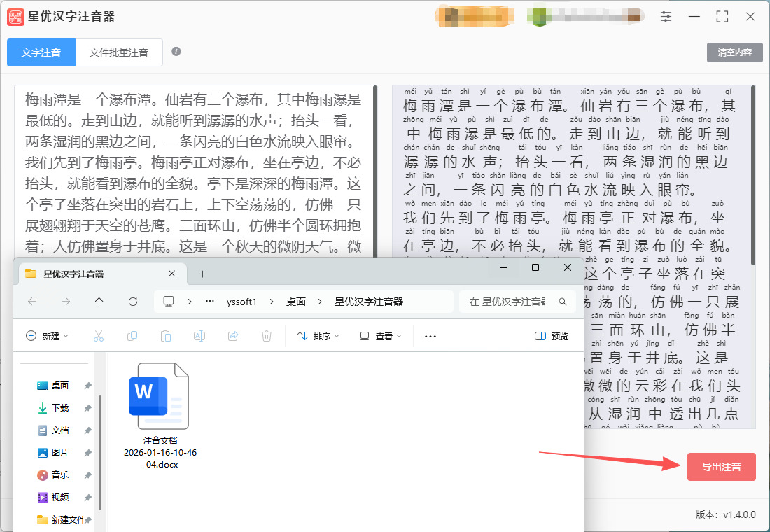Click the pin icon beside 桌面
770x532 pixels.
(x=88, y=386)
